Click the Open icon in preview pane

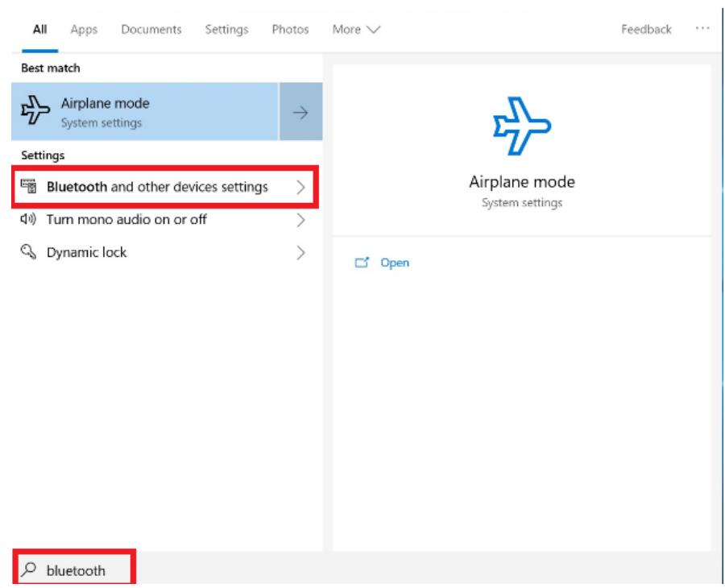(x=361, y=263)
